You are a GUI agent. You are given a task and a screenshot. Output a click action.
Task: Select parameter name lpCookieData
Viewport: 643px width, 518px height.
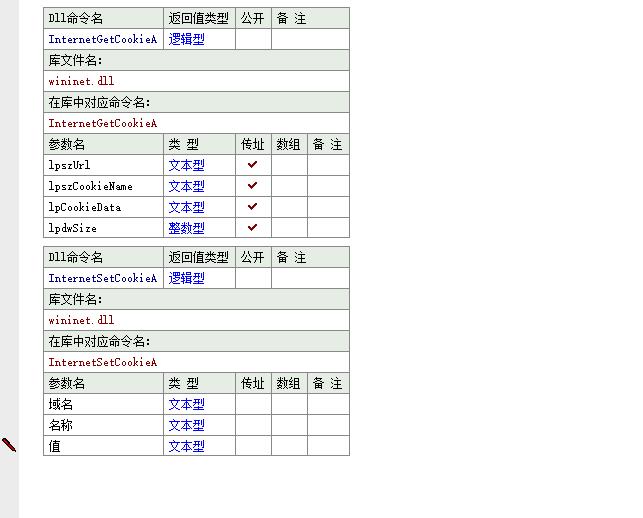point(84,207)
